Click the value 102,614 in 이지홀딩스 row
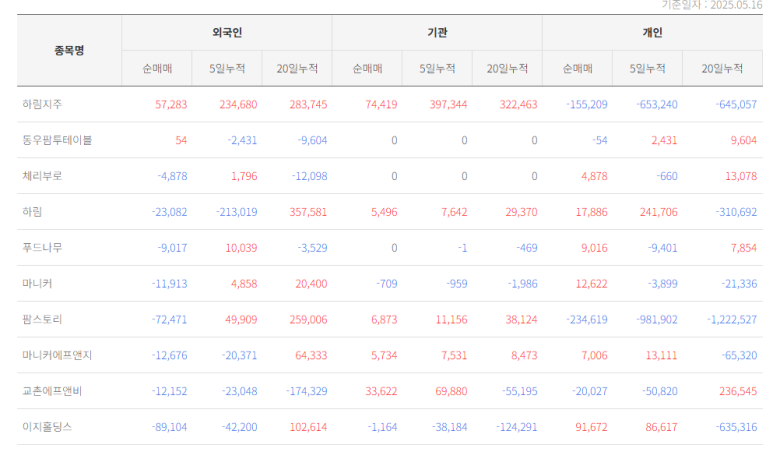Image resolution: width=773 pixels, height=459 pixels. pyautogui.click(x=308, y=427)
